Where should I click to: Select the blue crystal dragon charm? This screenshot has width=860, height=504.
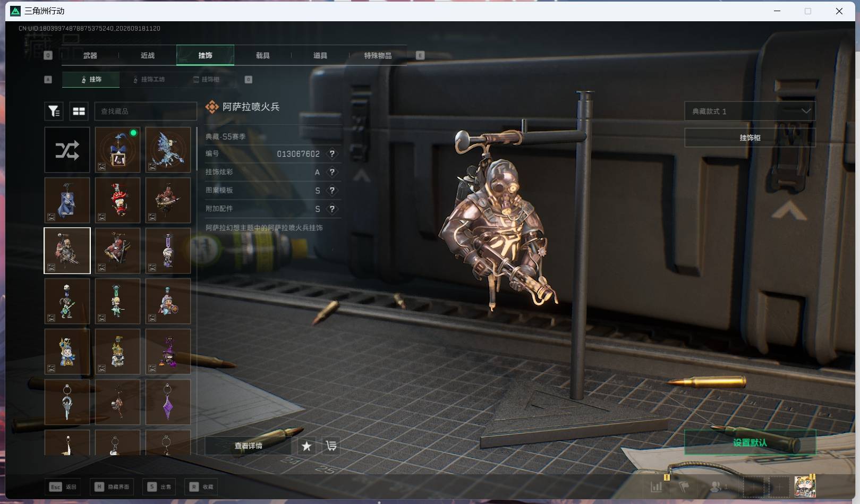[x=168, y=150]
